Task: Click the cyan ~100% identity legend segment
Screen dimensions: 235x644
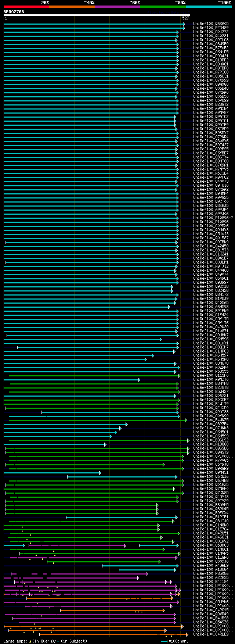Action: click(209, 6)
